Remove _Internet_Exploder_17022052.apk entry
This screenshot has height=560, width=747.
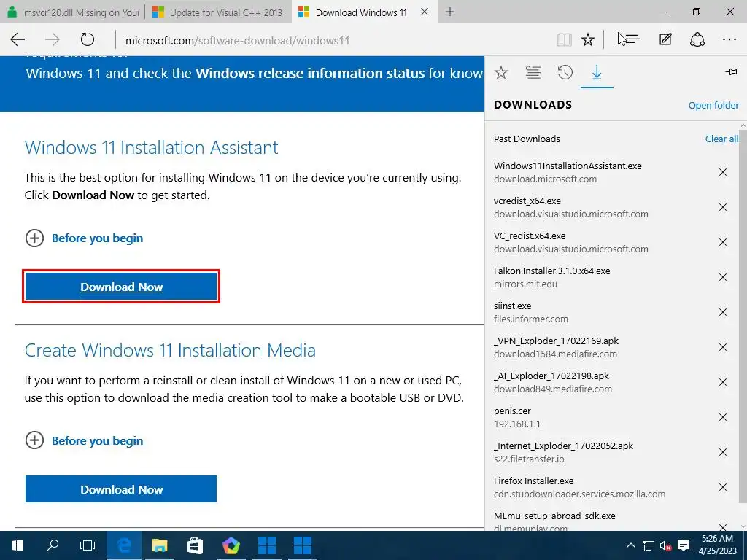pyautogui.click(x=723, y=452)
